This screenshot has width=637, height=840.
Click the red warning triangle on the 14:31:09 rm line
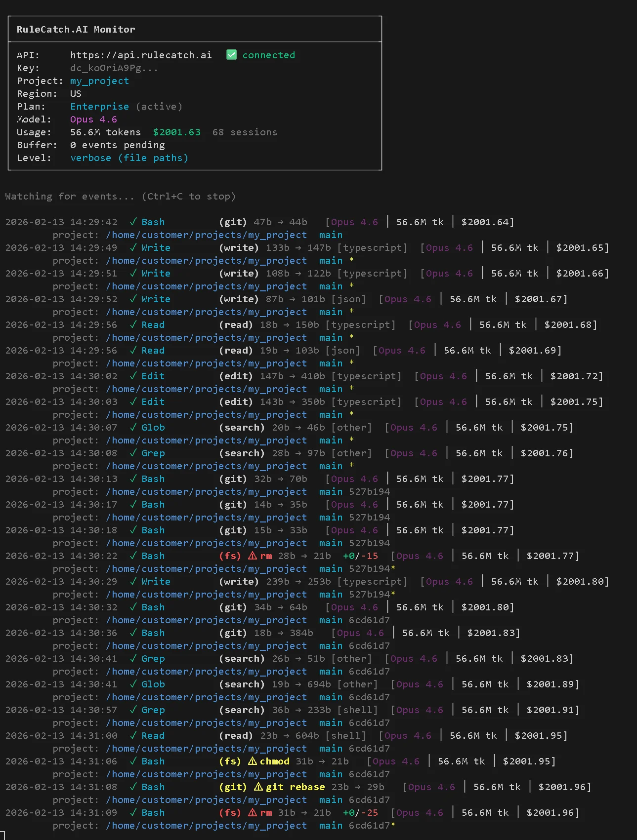tap(253, 812)
